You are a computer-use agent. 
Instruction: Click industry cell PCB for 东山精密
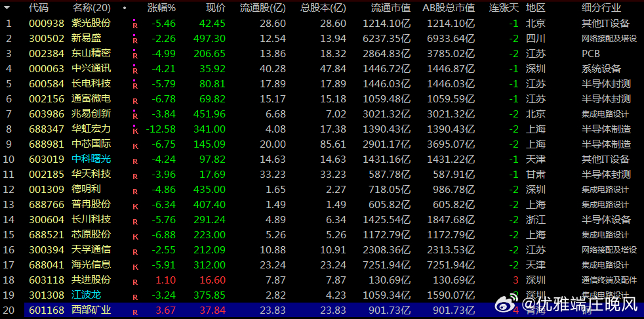tap(591, 54)
